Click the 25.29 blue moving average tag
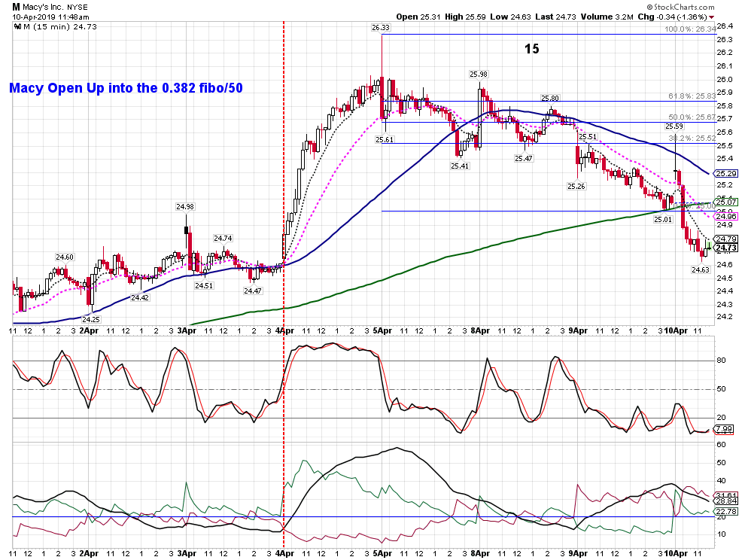Screen dimensions: 745x560 (726, 174)
